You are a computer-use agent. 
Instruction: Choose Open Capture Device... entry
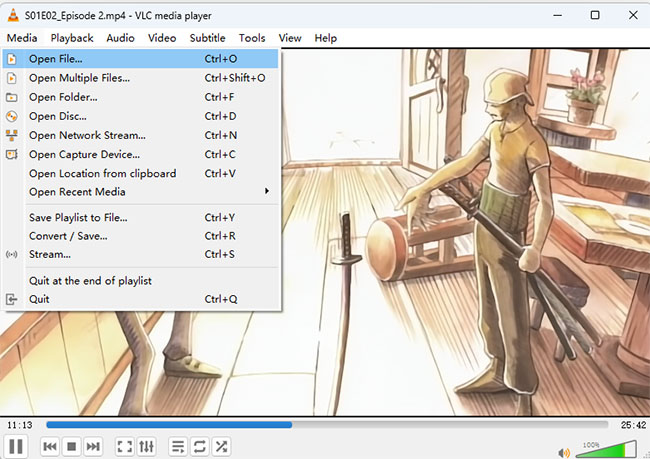141,154
